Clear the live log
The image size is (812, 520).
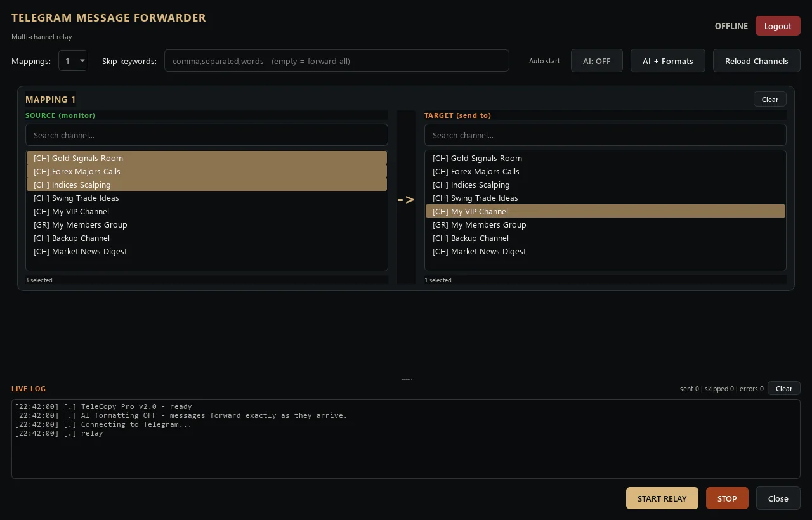point(783,388)
